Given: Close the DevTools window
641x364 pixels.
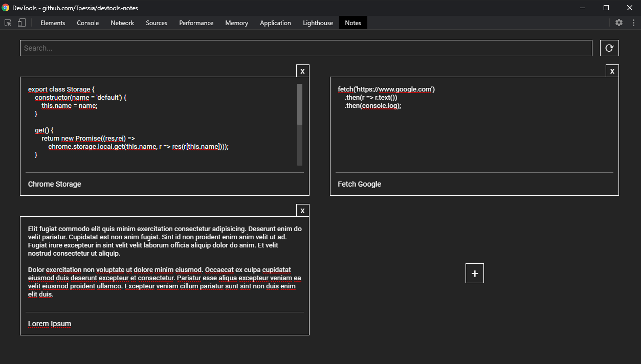Looking at the screenshot, I should pyautogui.click(x=629, y=8).
